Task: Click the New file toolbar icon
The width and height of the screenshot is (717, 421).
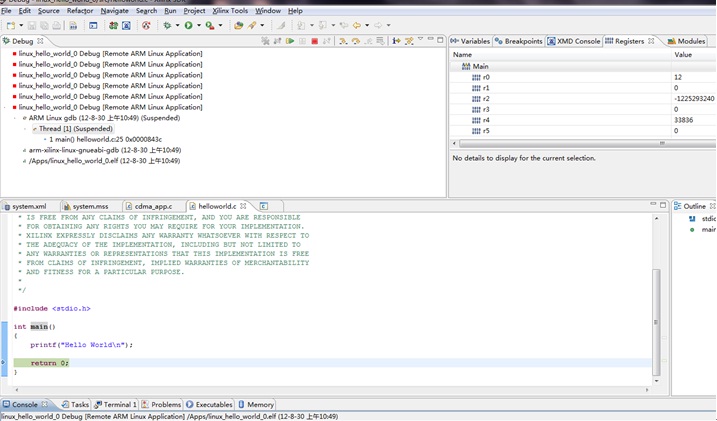Action: [x=11, y=26]
